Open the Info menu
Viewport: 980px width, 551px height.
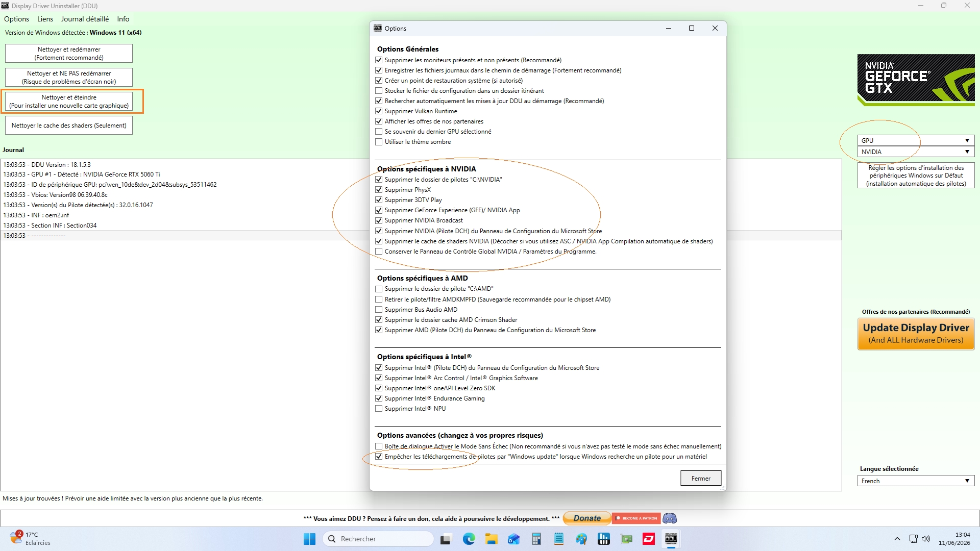point(123,19)
